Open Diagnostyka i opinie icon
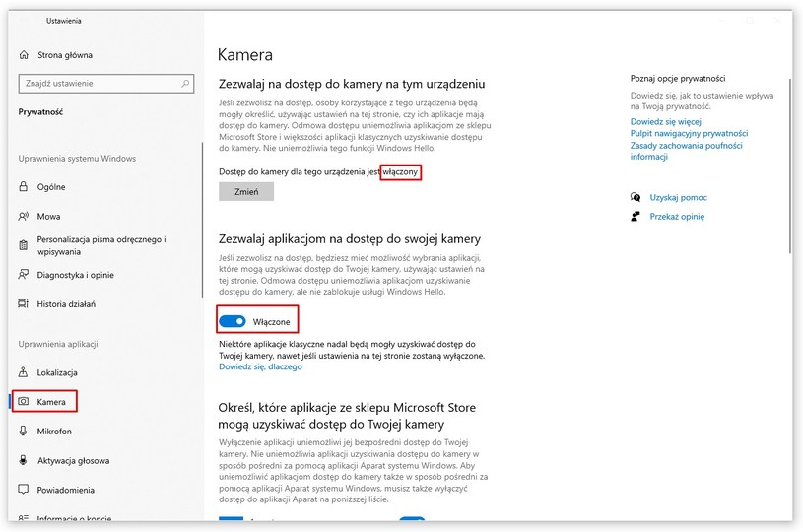803x532 pixels. point(23,275)
